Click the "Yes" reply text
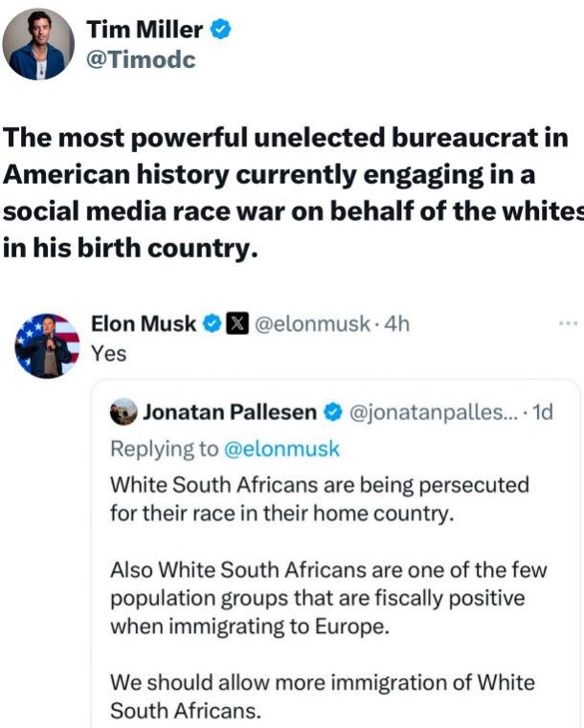Viewport: 584px width, 728px height. (x=108, y=353)
